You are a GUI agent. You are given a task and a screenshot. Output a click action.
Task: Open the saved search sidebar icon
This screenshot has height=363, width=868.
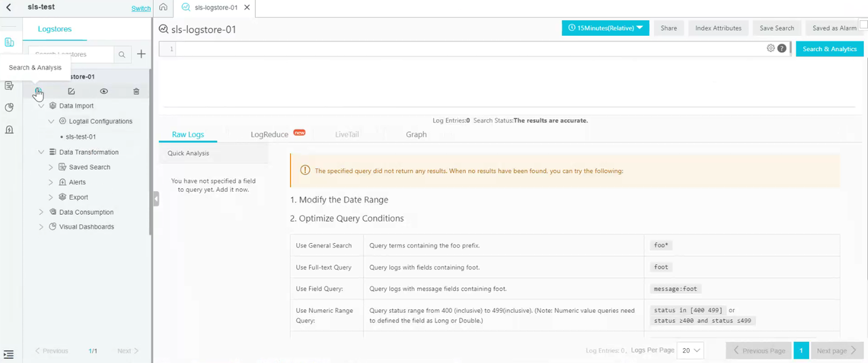pyautogui.click(x=9, y=85)
